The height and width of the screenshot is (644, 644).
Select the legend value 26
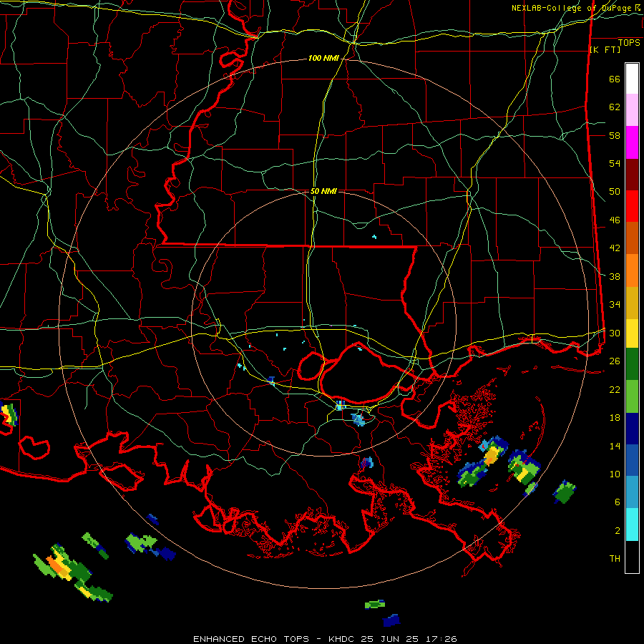point(615,361)
